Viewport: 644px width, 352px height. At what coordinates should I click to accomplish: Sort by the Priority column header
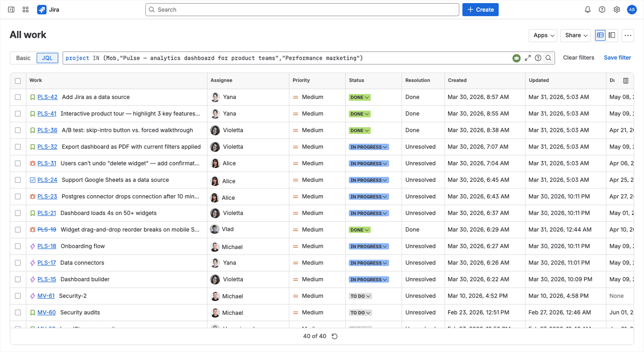coord(301,81)
